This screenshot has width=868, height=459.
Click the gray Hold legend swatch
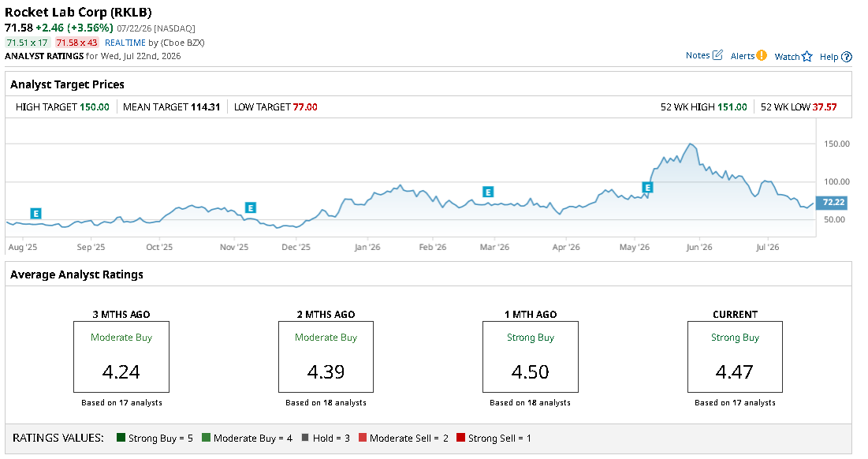[x=305, y=438]
